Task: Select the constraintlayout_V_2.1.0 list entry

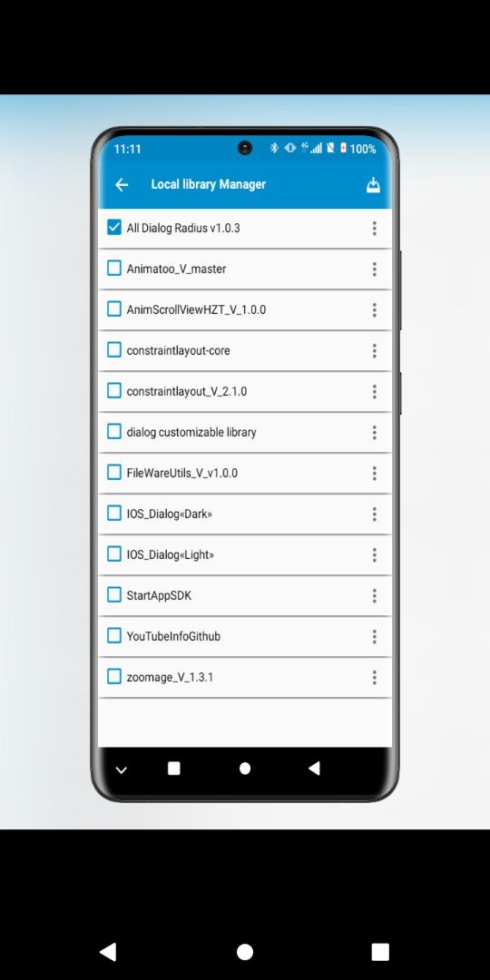Action: coord(245,391)
